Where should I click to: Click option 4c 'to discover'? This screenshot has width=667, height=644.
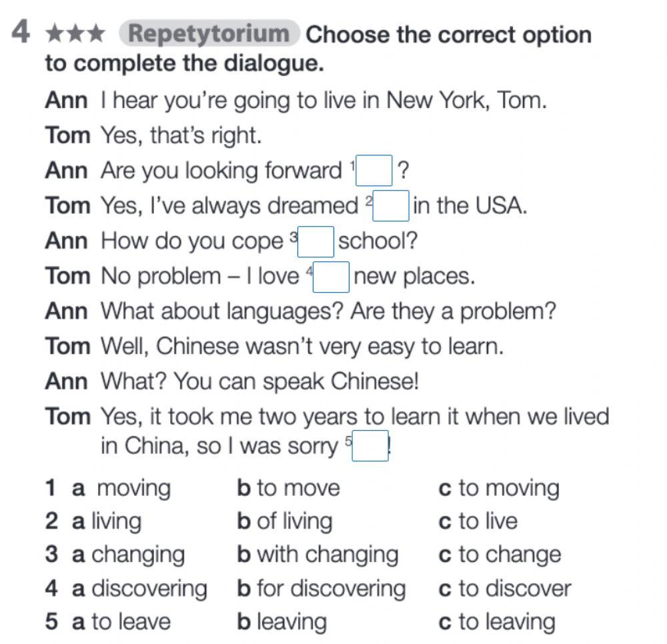[x=514, y=589]
